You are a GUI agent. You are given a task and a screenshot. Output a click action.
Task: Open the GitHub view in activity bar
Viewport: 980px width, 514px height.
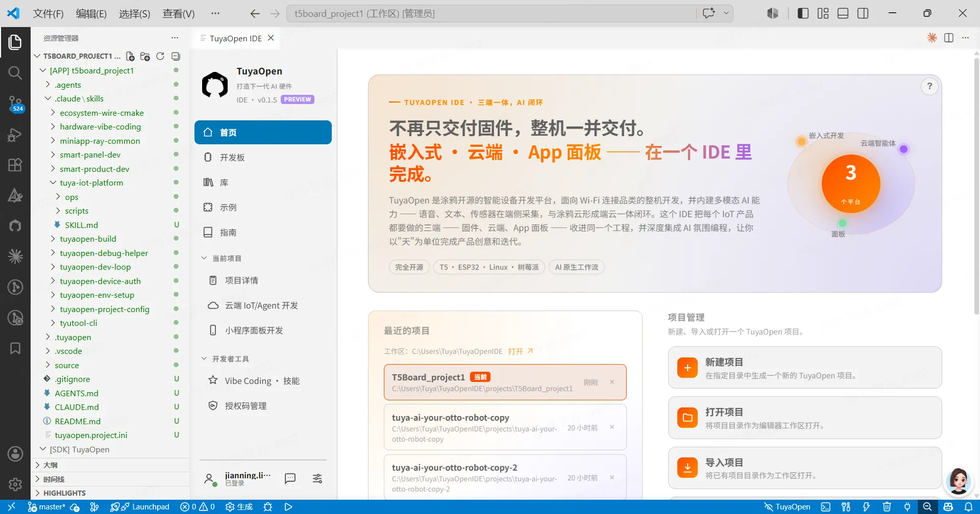15,226
